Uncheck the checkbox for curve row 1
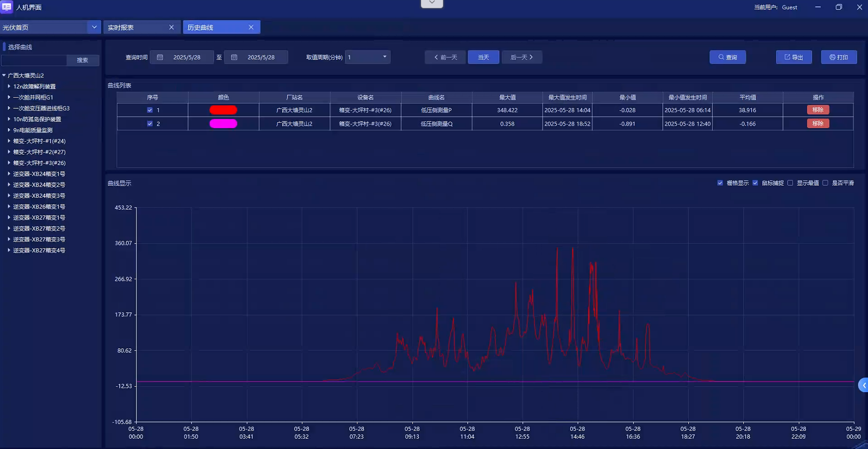The height and width of the screenshot is (449, 868). (x=150, y=110)
